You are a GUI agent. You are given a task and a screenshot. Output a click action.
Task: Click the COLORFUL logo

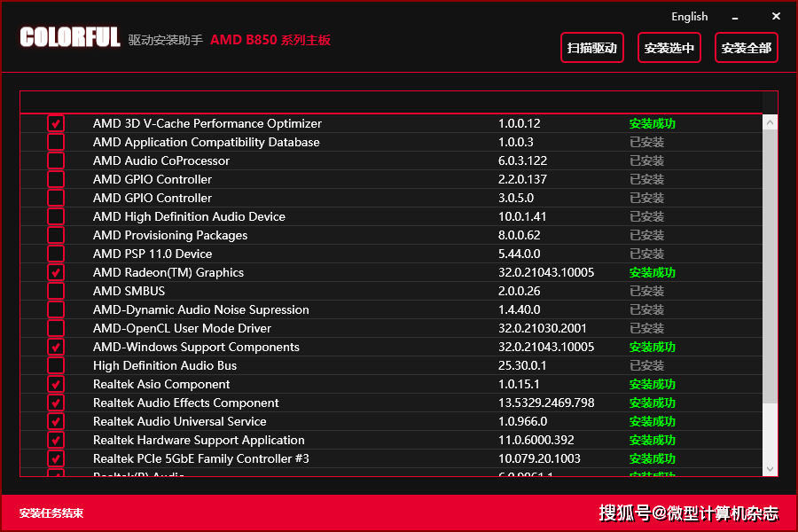(x=70, y=37)
